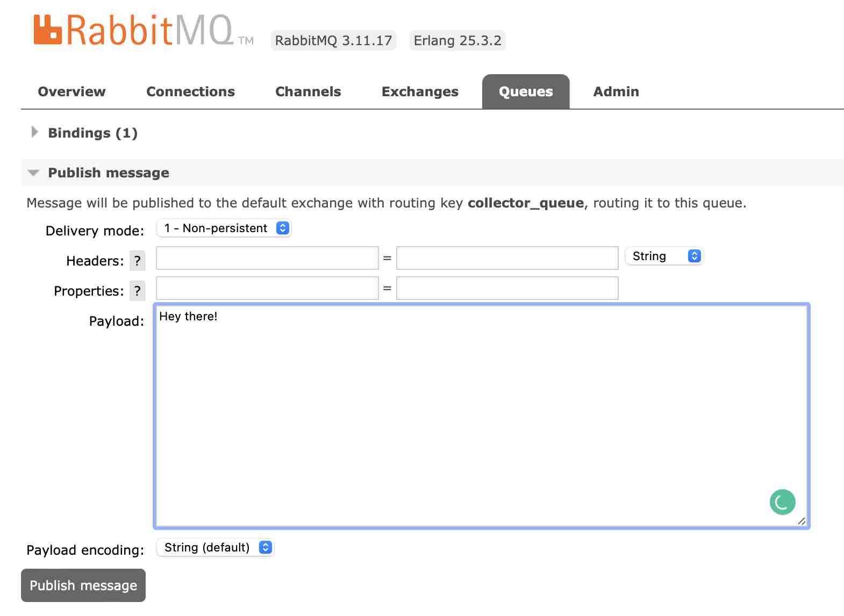This screenshot has height=616, width=844.
Task: Click the Payload encoding label
Action: coord(85,550)
